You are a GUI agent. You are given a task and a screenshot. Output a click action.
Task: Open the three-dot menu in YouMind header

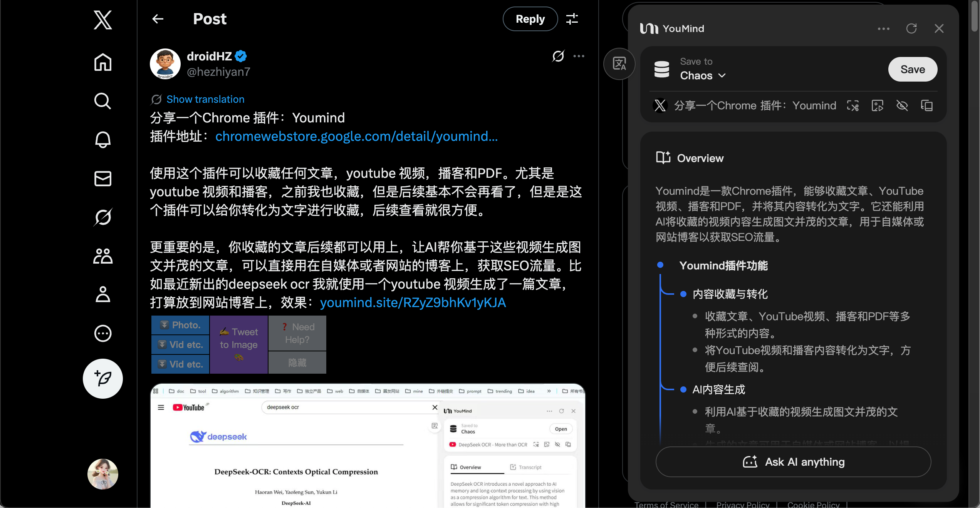click(x=883, y=28)
